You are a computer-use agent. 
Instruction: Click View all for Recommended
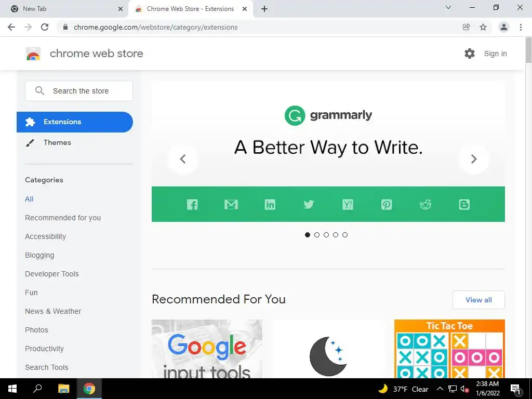(x=478, y=300)
